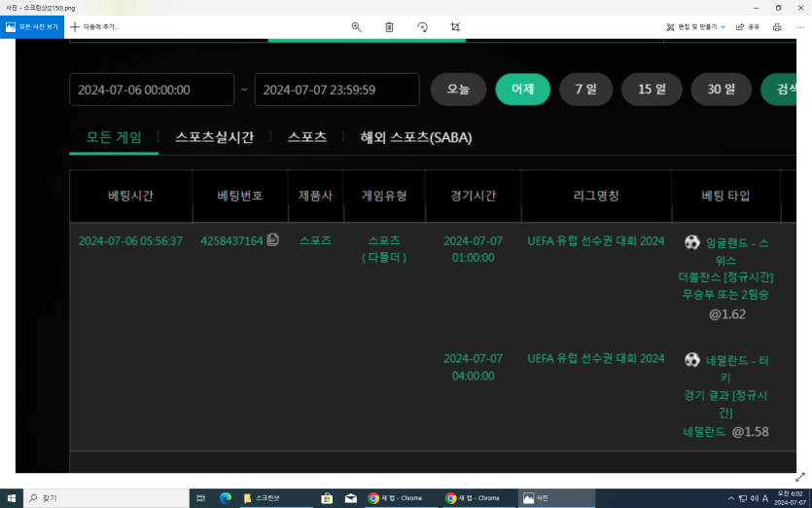Click the fullscreen expand arrow icon
The width and height of the screenshot is (812, 508).
pos(800,477)
